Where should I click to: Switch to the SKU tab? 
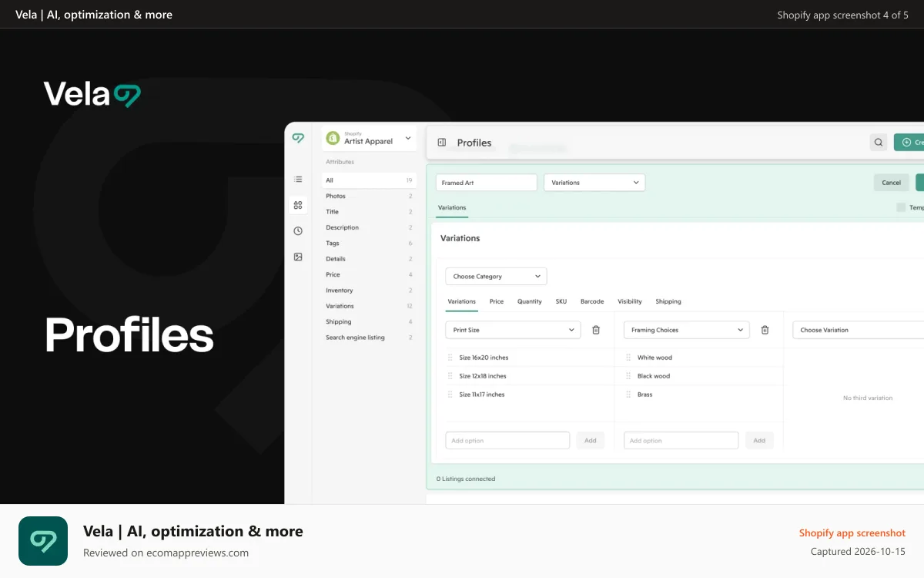point(561,301)
